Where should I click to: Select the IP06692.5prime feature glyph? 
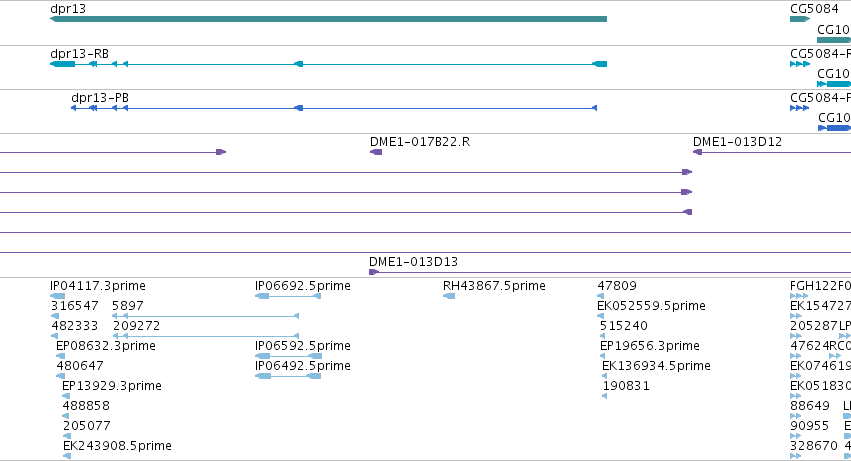tap(288, 296)
